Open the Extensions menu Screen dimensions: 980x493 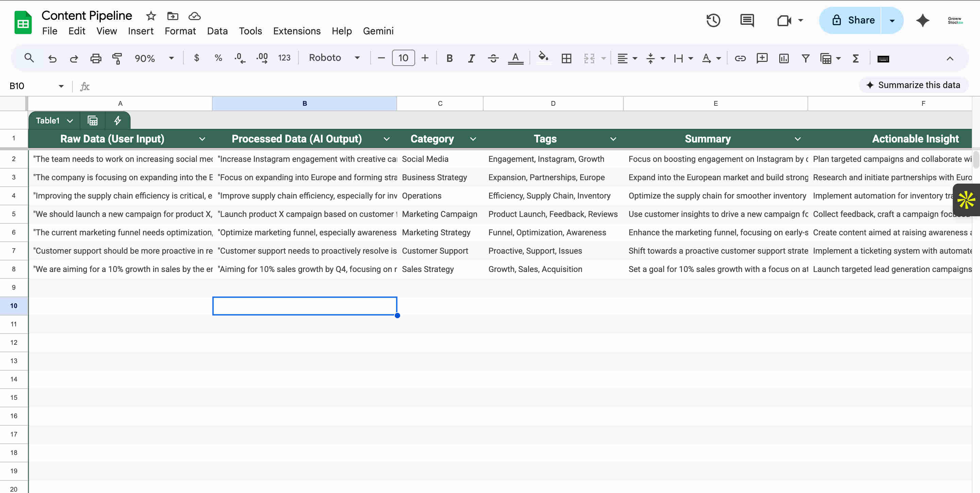click(297, 31)
